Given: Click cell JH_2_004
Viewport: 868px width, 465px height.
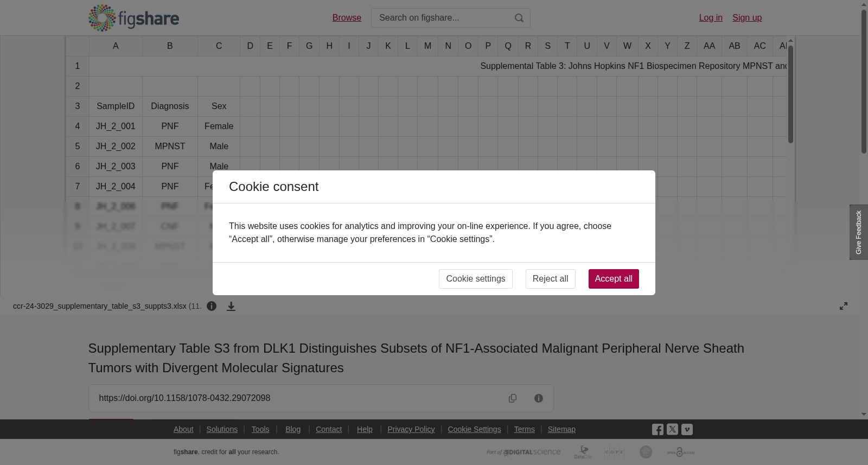Looking at the screenshot, I should pos(116,187).
